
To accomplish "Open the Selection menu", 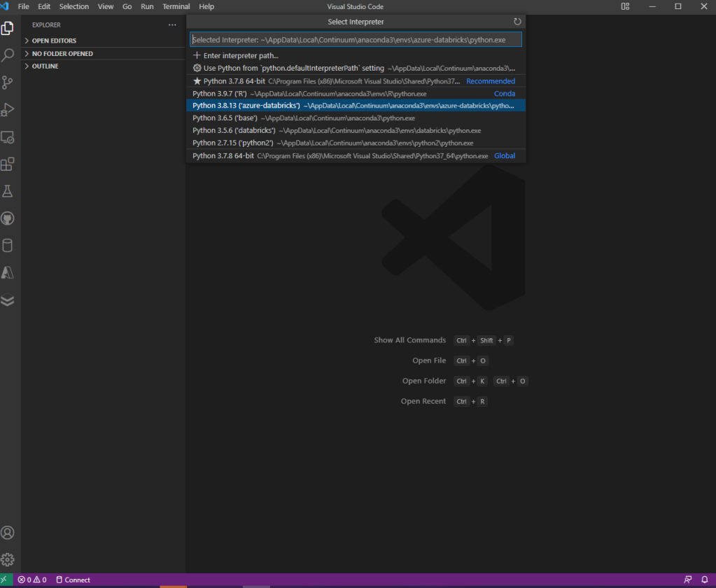I will pos(73,6).
